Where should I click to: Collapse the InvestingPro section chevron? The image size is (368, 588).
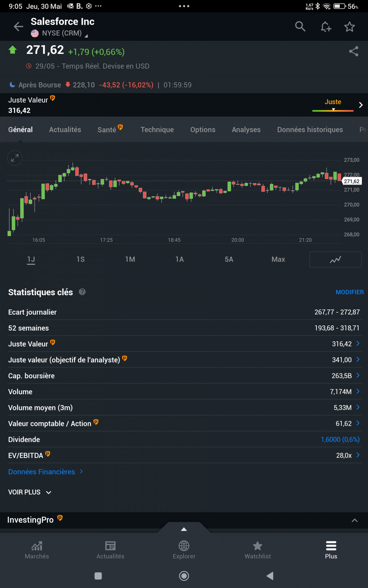355,520
